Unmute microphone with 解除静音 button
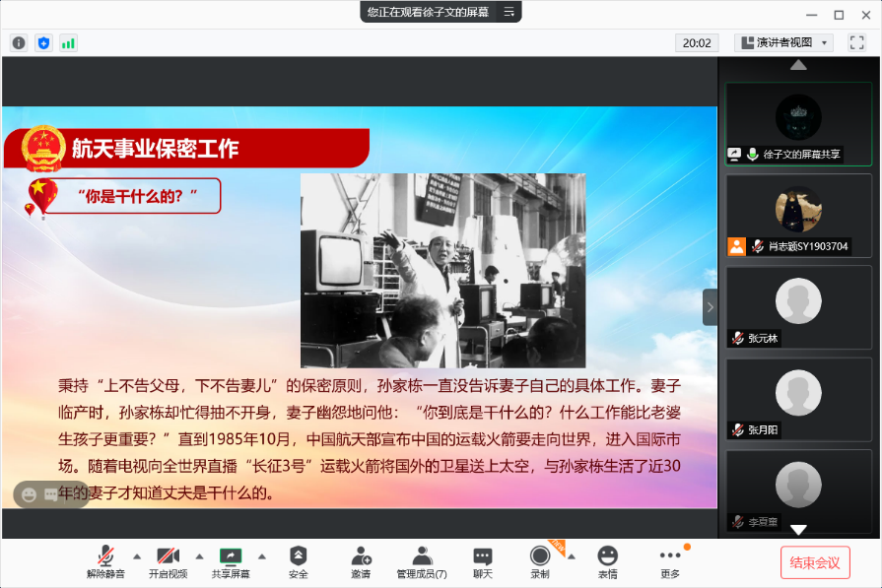Viewport: 882px width, 588px height. click(x=105, y=561)
